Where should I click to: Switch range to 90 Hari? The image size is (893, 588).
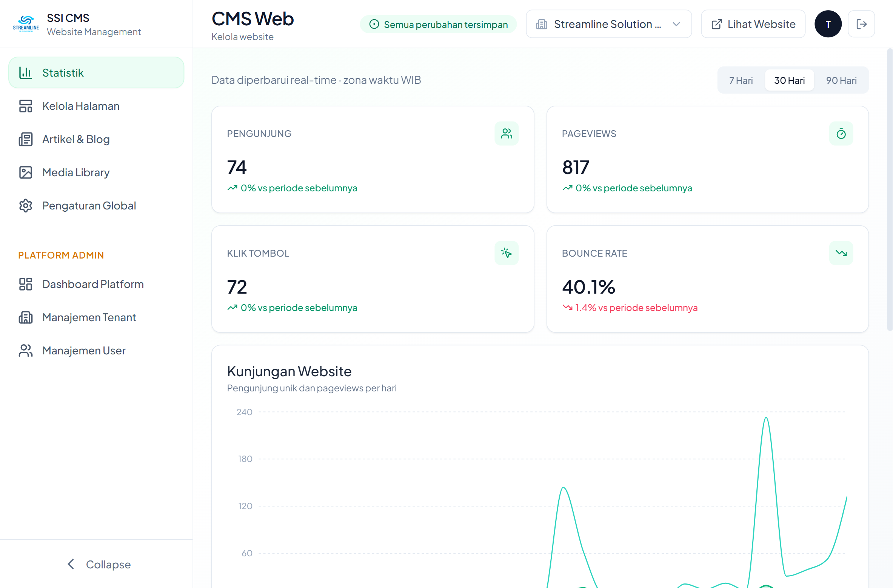[841, 80]
